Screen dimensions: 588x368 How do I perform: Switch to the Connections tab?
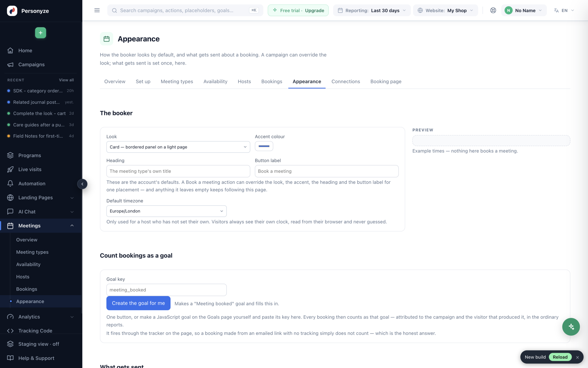[x=345, y=81]
